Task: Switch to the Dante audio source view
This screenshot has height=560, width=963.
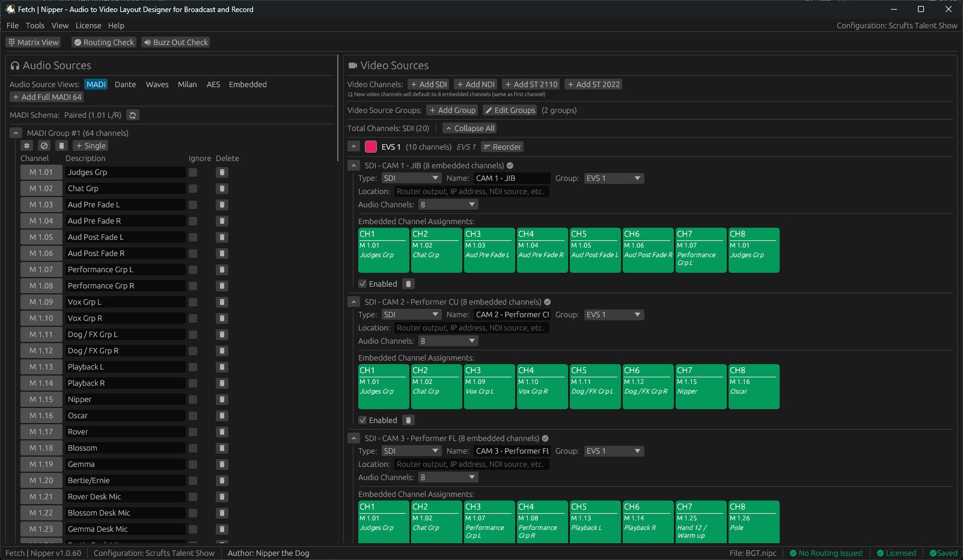Action: click(125, 84)
